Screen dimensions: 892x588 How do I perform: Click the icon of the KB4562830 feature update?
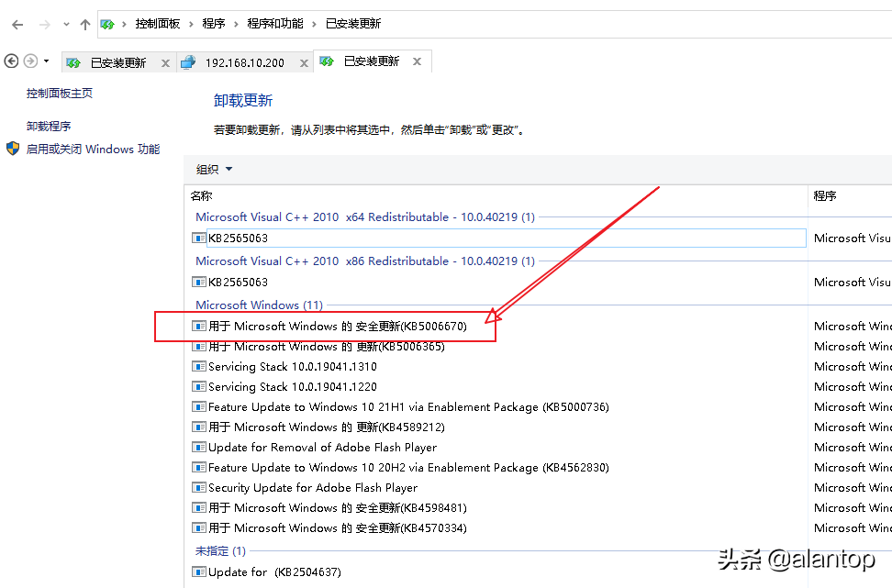[x=198, y=468]
